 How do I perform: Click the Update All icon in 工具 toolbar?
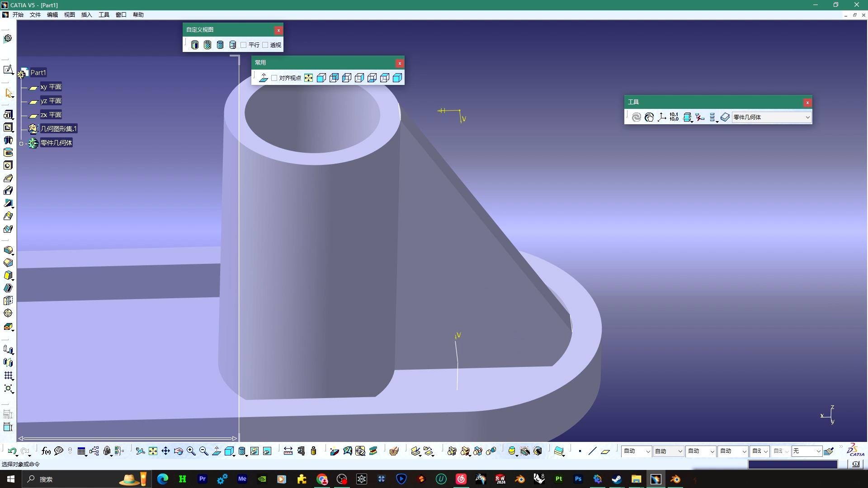[x=636, y=117]
